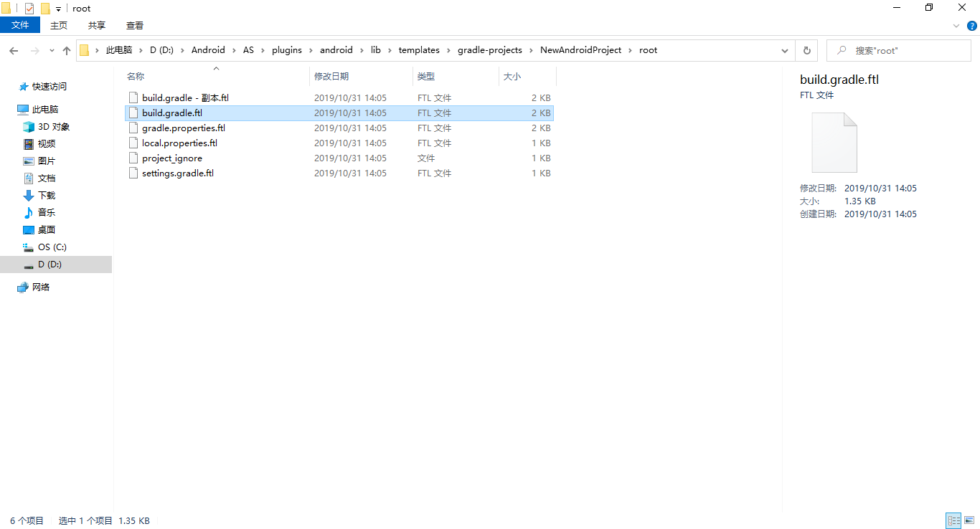The image size is (980, 529).
Task: Open 音乐 folder in sidebar
Action: click(x=47, y=213)
